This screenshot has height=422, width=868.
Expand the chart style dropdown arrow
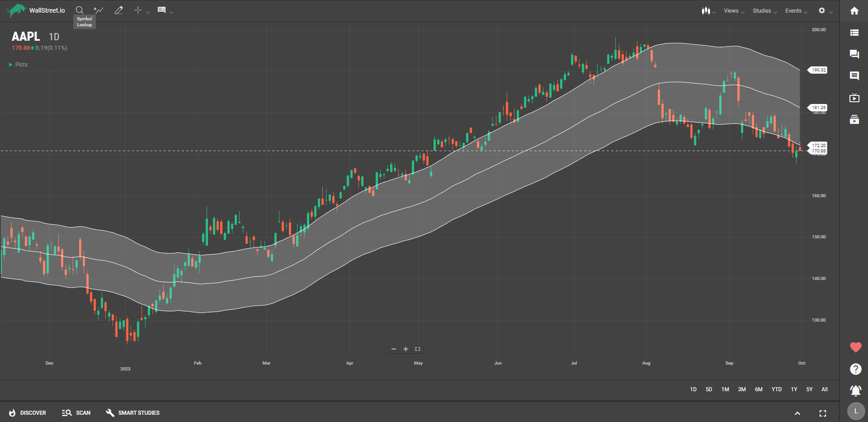pos(714,12)
